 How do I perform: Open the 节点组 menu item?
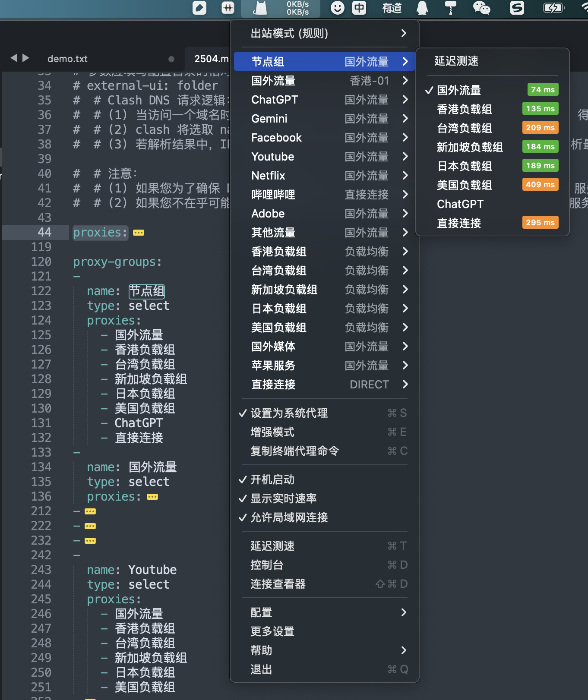coord(325,62)
